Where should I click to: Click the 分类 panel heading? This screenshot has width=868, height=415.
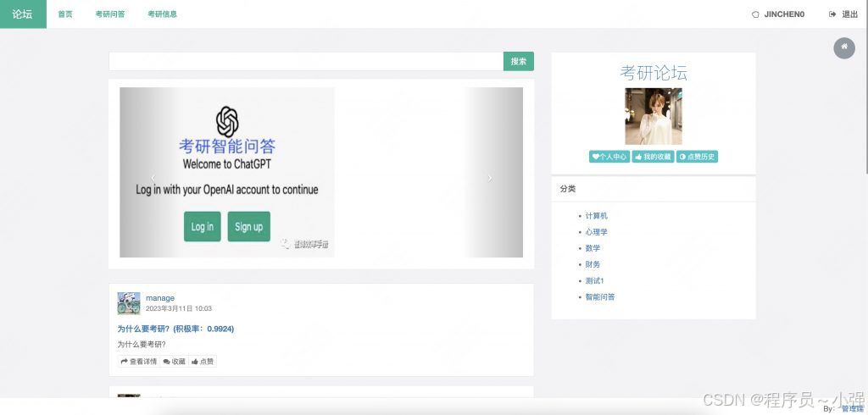tap(568, 189)
